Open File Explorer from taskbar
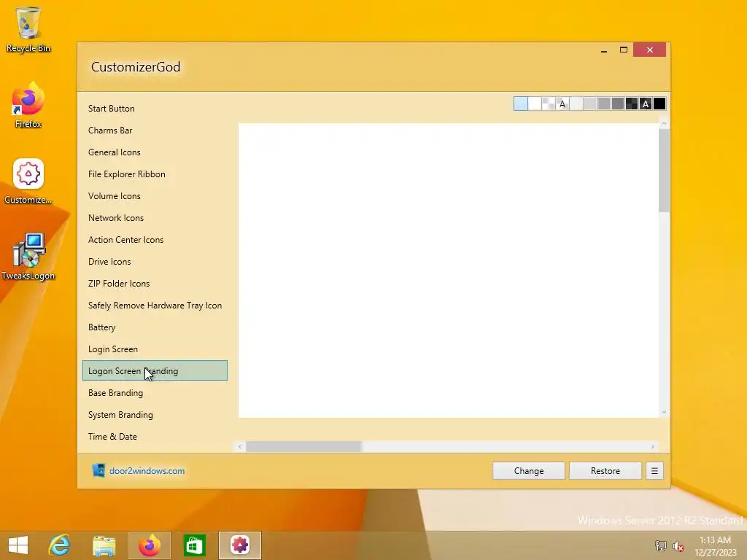The height and width of the screenshot is (560, 747). click(104, 545)
